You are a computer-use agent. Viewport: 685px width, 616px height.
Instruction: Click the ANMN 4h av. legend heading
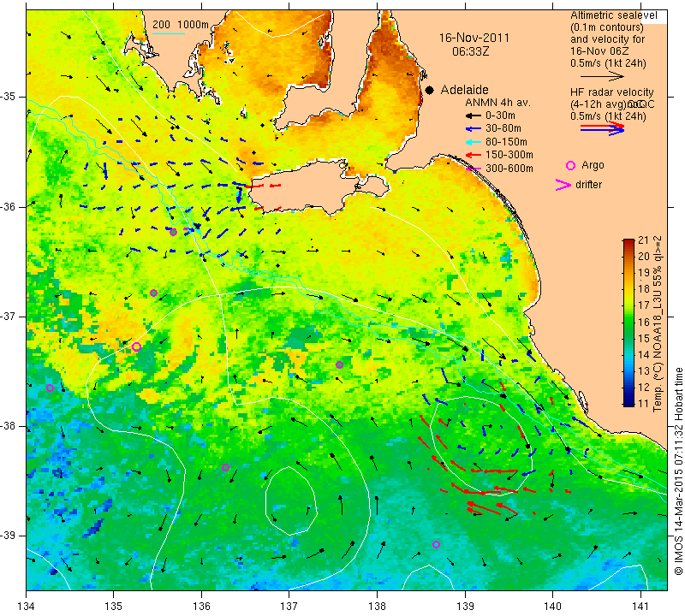[497, 103]
